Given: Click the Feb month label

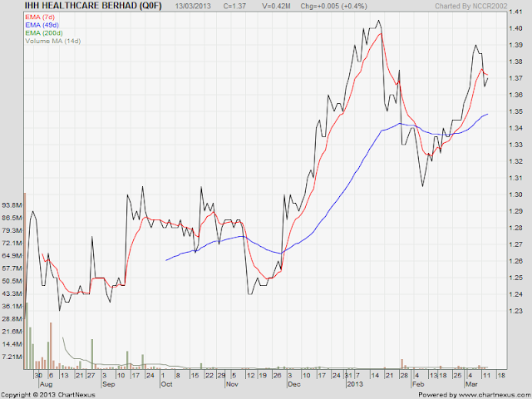Looking at the screenshot, I should pos(418,384).
